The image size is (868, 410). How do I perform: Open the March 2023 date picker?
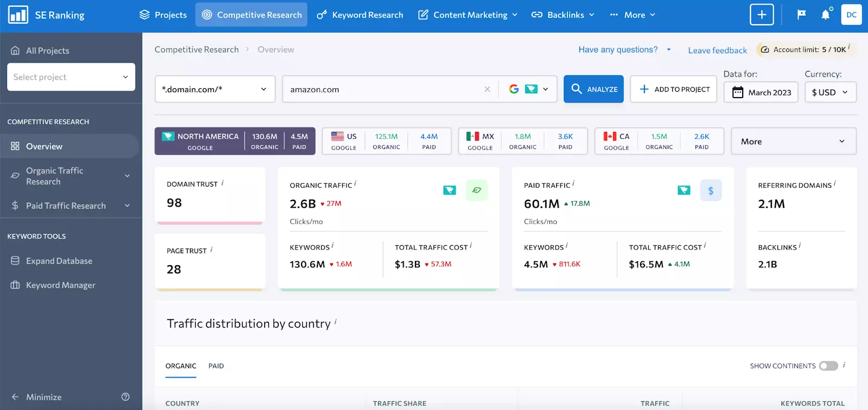pyautogui.click(x=761, y=92)
